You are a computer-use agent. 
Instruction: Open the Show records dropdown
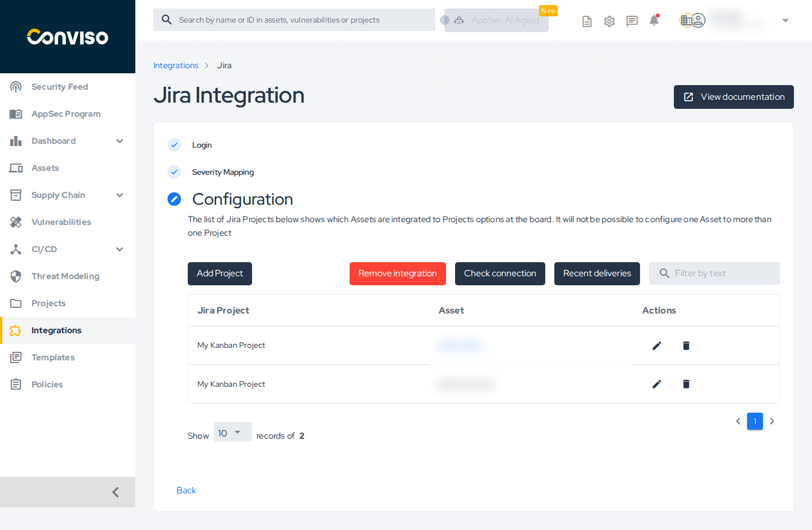point(232,432)
